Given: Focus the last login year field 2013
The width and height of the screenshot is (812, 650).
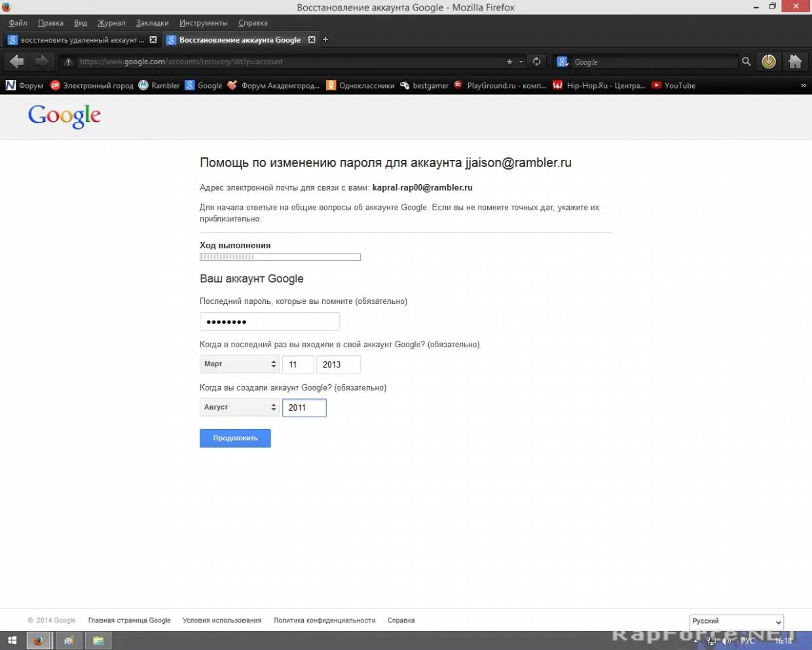Looking at the screenshot, I should pyautogui.click(x=339, y=364).
